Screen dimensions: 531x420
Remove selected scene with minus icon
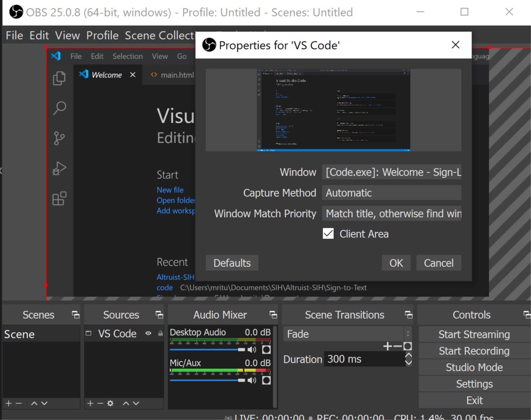point(18,403)
